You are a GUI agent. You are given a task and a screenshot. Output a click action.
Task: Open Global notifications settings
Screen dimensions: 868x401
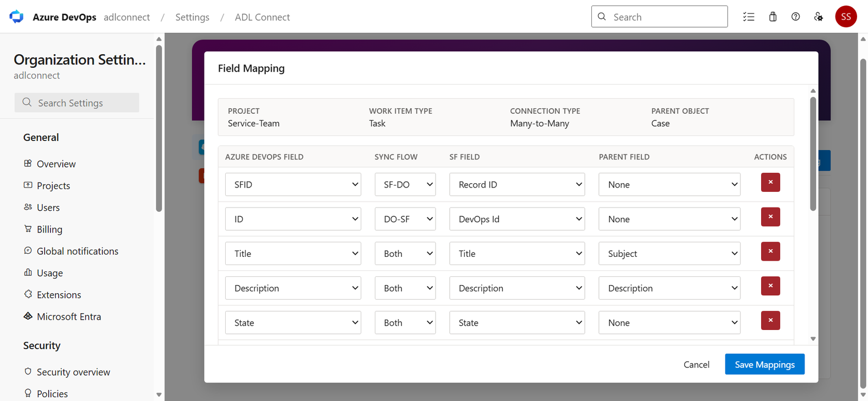coord(78,251)
